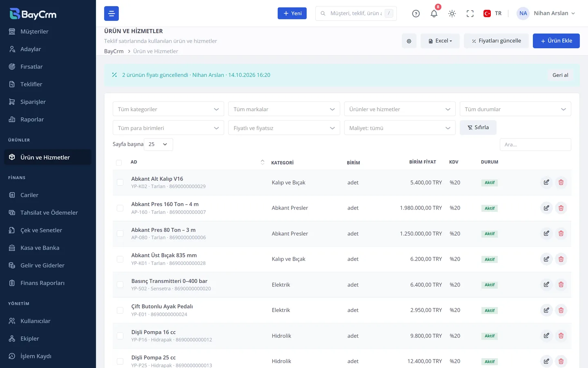Open the table settings gear button
The height and width of the screenshot is (368, 588).
pyautogui.click(x=409, y=41)
